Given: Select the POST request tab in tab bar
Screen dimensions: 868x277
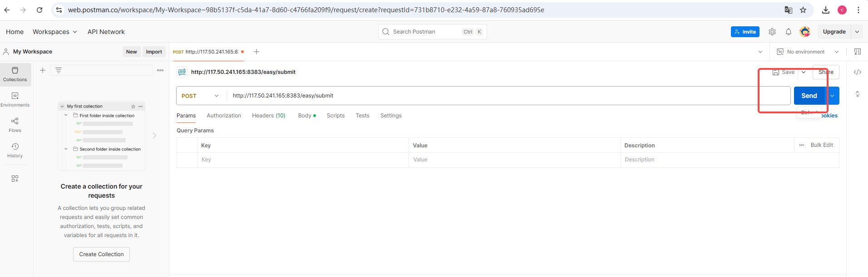Looking at the screenshot, I should click(x=208, y=52).
